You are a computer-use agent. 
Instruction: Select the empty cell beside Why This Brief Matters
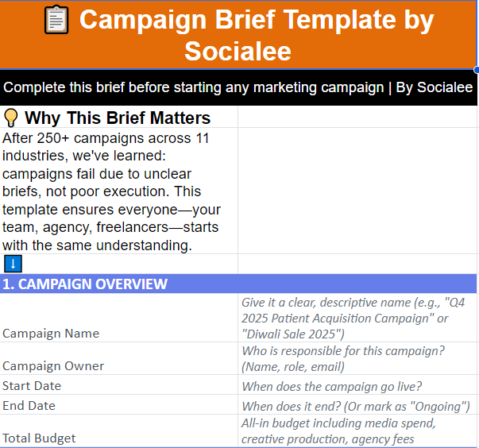coord(357,117)
